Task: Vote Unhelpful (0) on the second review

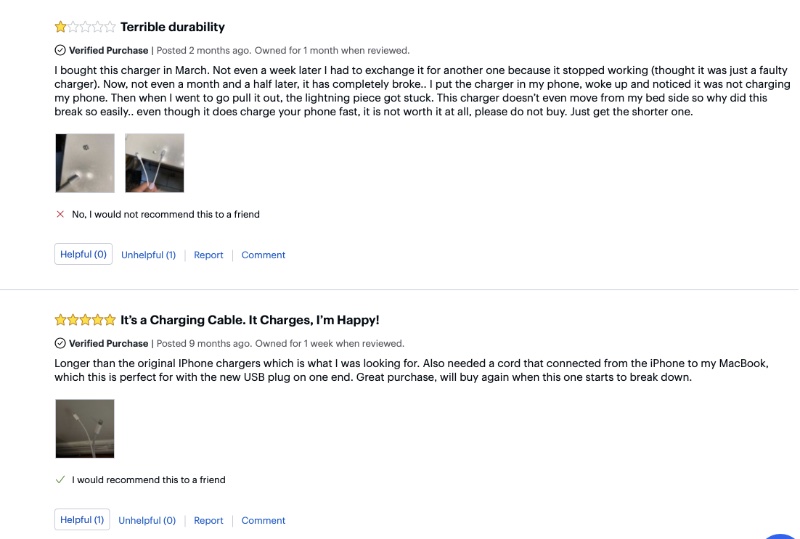Action: pyautogui.click(x=147, y=520)
